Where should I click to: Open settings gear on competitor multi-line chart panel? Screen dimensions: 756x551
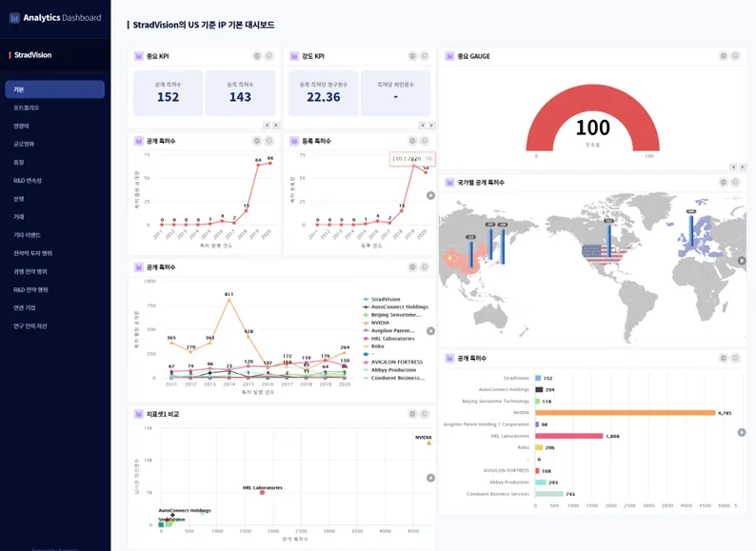point(412,267)
